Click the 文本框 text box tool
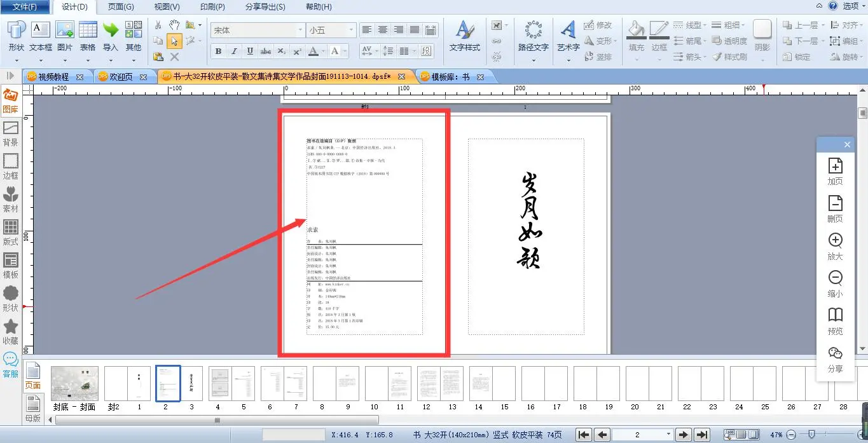This screenshot has width=868, height=443. pyautogui.click(x=41, y=36)
